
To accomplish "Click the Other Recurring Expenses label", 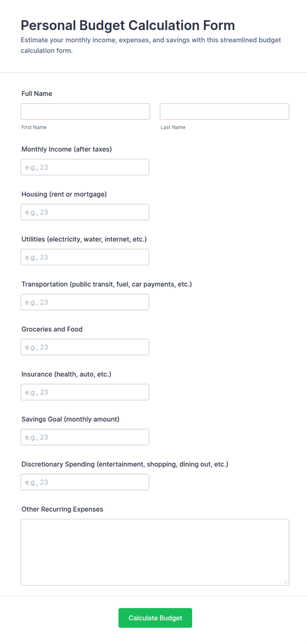I will [x=62, y=509].
